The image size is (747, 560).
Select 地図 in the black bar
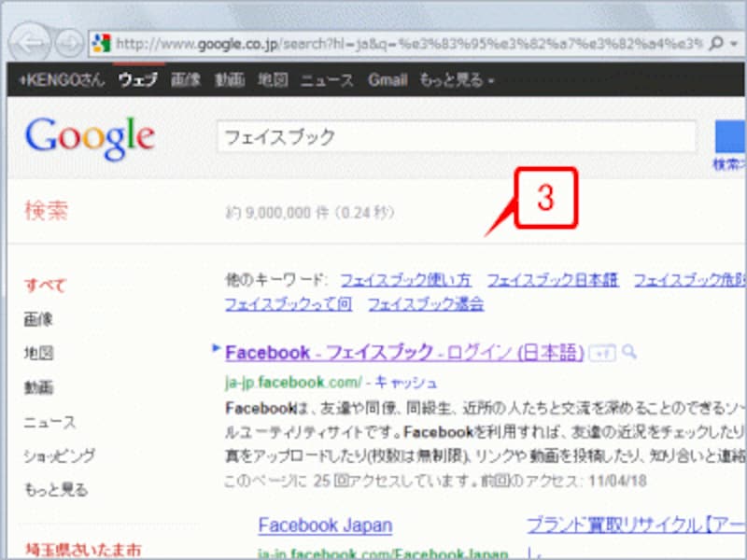coord(273,79)
